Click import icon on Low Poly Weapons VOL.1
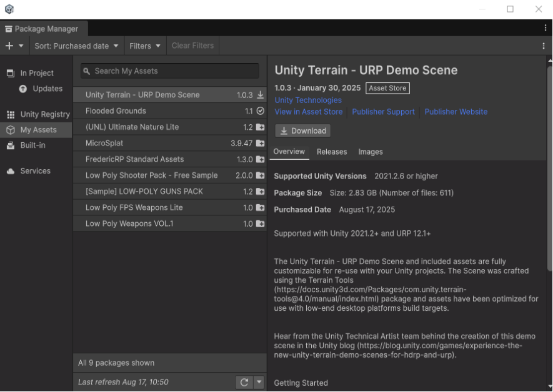Viewport: 553px width, 392px height. pos(260,223)
